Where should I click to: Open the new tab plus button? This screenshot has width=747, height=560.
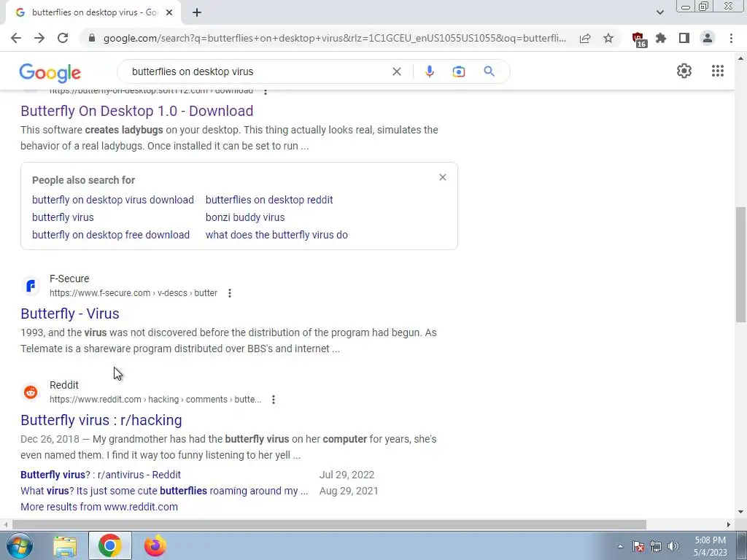pyautogui.click(x=197, y=12)
